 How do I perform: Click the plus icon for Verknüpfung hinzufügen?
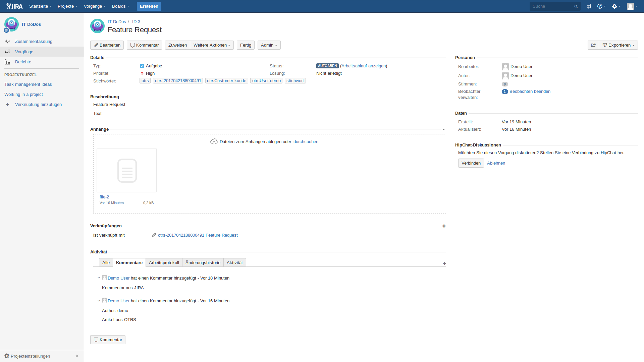tap(7, 105)
